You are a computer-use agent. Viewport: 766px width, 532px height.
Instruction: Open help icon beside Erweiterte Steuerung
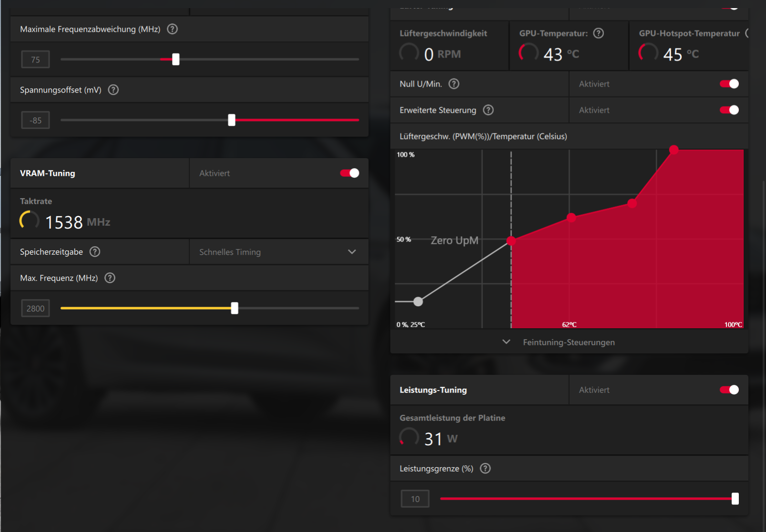pyautogui.click(x=489, y=110)
